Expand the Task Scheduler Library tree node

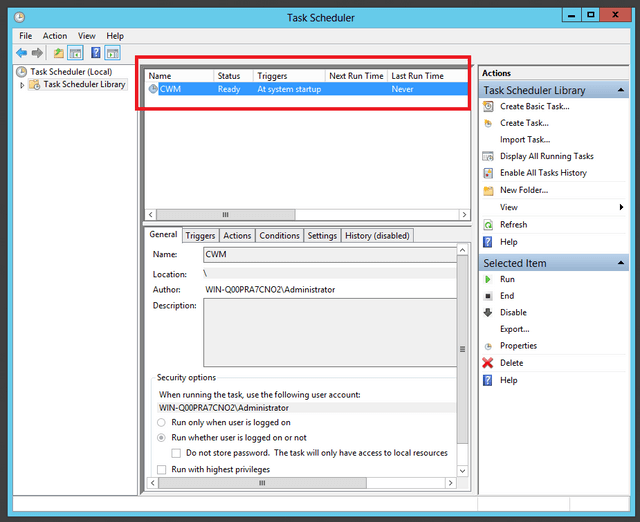click(x=22, y=85)
